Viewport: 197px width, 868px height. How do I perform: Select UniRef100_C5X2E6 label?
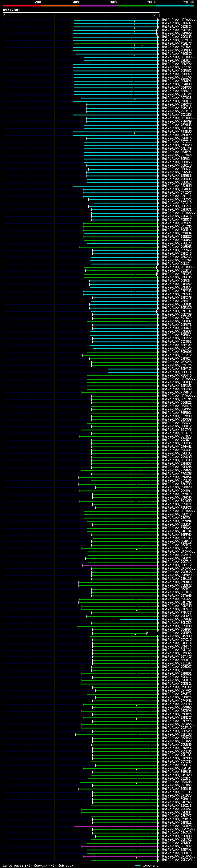point(177,115)
